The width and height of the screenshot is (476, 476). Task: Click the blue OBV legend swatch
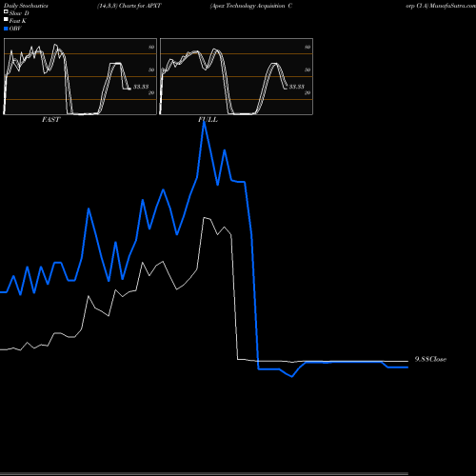[6, 29]
